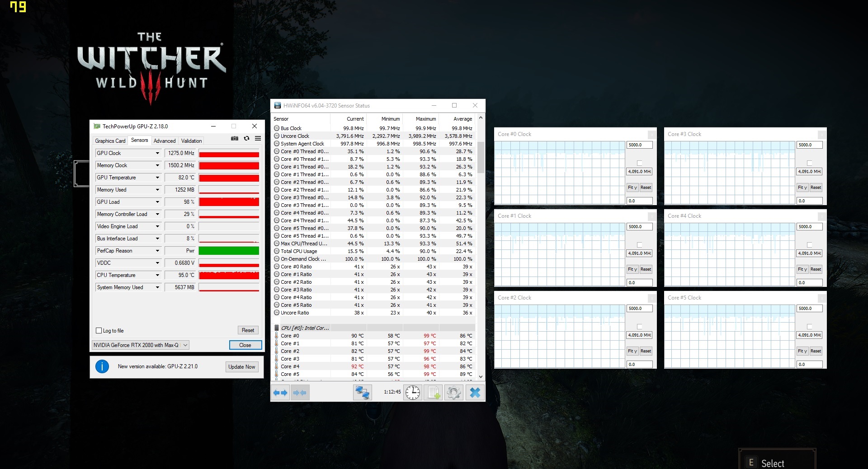Click the Uncore Clock sensor icon

pyautogui.click(x=277, y=136)
